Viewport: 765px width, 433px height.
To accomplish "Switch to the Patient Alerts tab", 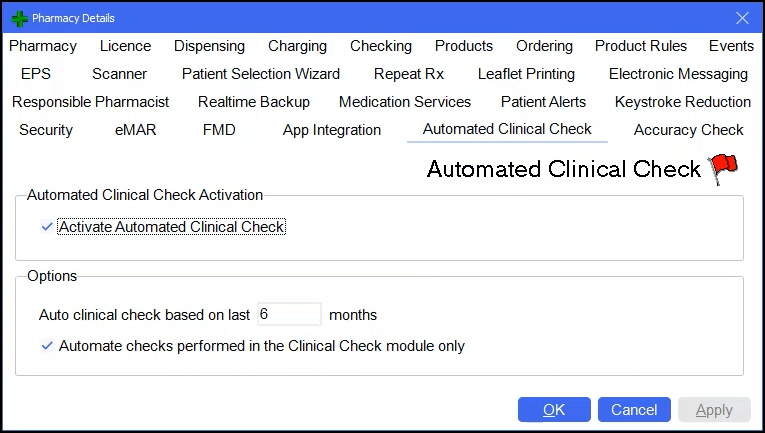I will [543, 102].
